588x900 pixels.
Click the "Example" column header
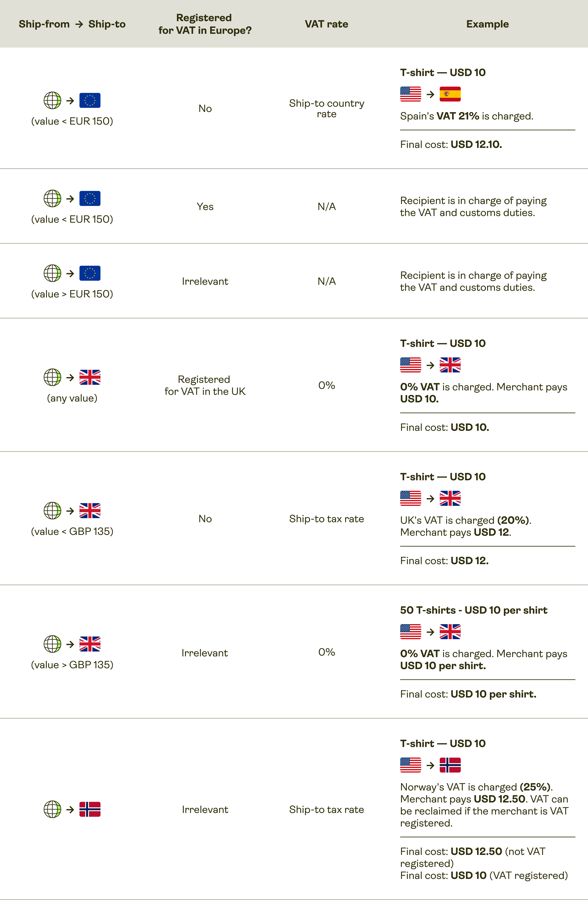click(x=487, y=24)
